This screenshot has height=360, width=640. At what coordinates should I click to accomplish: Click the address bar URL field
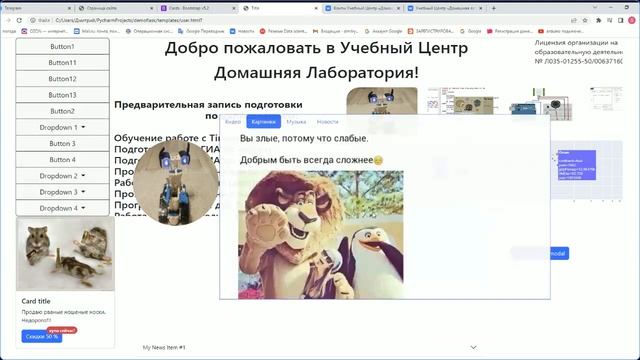[302, 20]
